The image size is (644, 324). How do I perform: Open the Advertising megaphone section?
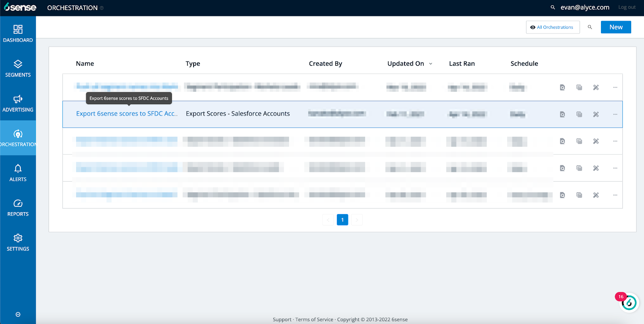pyautogui.click(x=18, y=103)
